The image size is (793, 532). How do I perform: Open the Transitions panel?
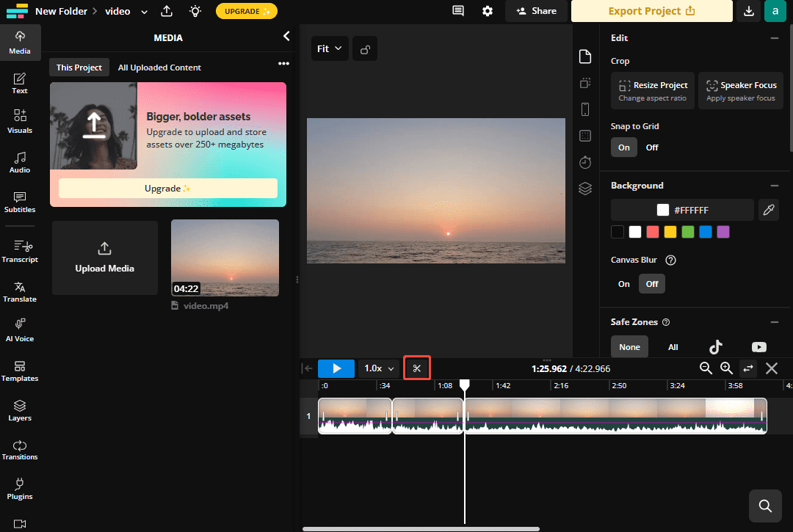pos(20,450)
